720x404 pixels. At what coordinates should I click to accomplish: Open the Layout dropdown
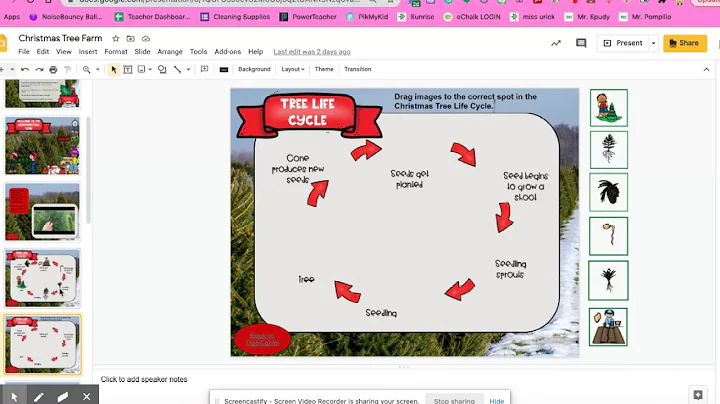(x=292, y=69)
